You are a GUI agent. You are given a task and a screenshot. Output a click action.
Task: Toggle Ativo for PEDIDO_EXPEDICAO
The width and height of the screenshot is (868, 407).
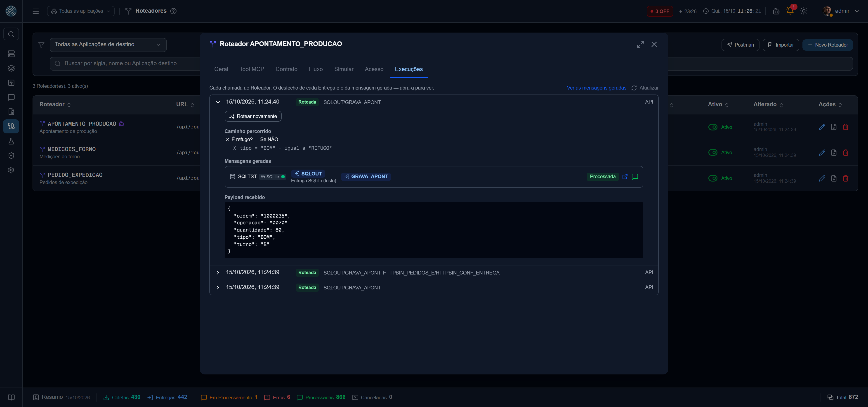pyautogui.click(x=713, y=178)
